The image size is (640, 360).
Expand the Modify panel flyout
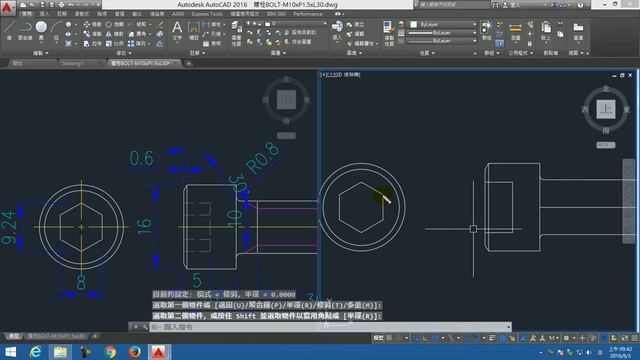coord(124,53)
